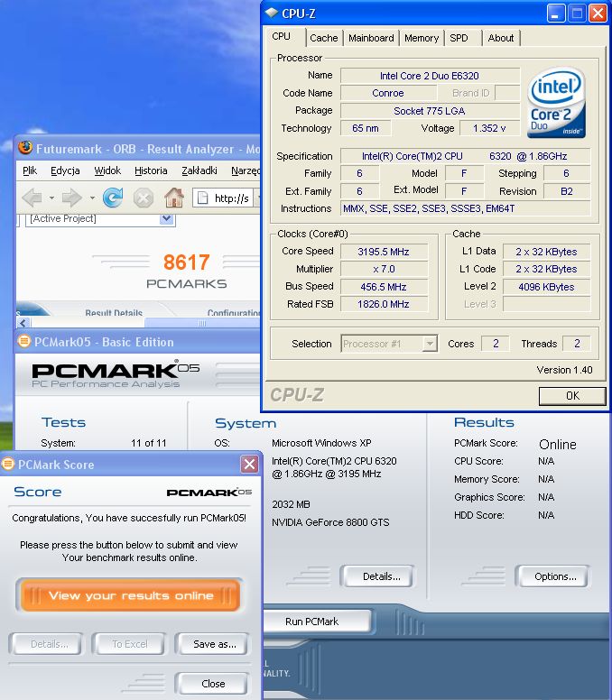Click left arrow of Firefox horizontal scrollbar
612x700 pixels.
tap(23, 322)
